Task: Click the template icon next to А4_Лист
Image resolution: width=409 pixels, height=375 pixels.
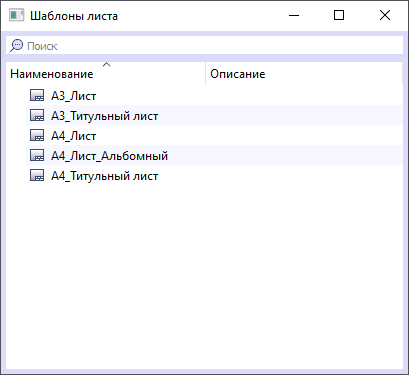Action: pos(37,135)
